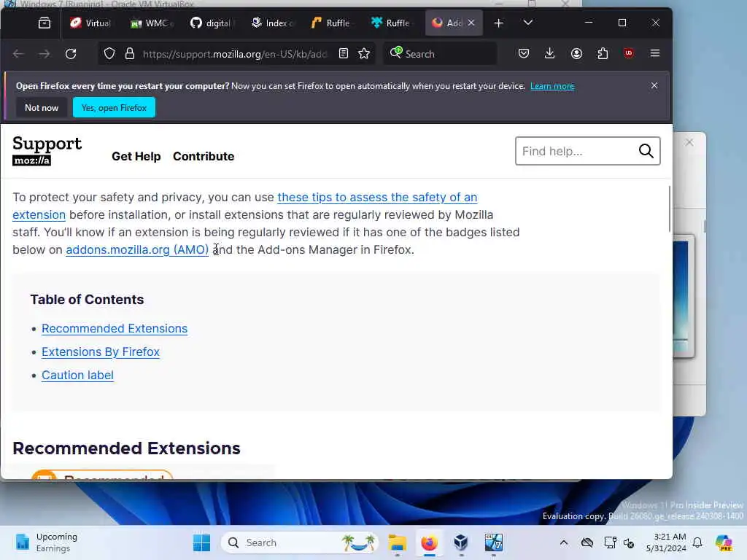
Task: Open tracking protection shield icon
Action: click(109, 54)
